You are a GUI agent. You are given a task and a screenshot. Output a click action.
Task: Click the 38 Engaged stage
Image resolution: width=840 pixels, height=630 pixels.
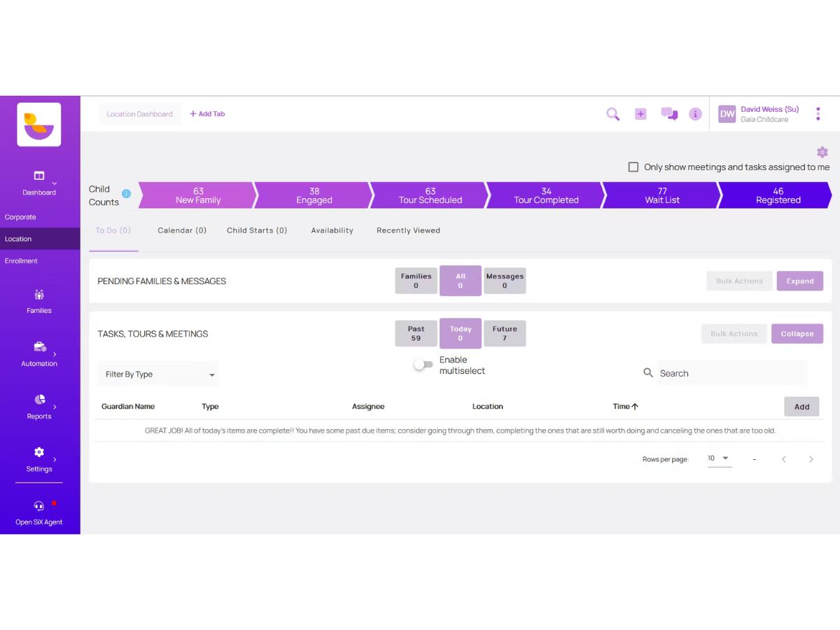click(314, 195)
